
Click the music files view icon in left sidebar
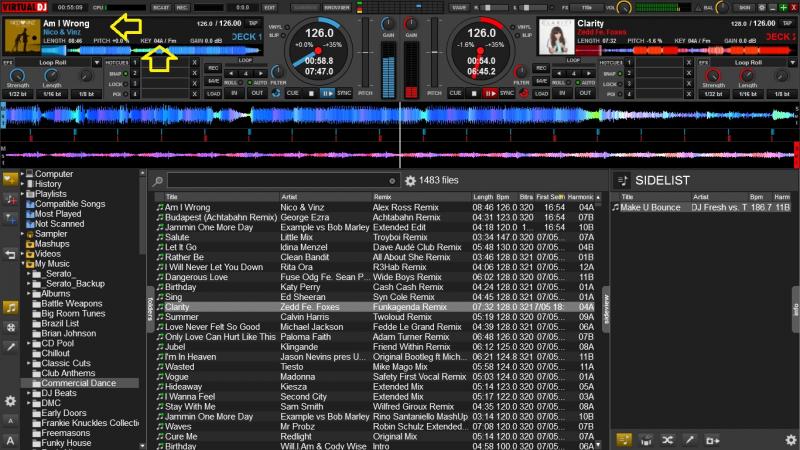[11, 307]
